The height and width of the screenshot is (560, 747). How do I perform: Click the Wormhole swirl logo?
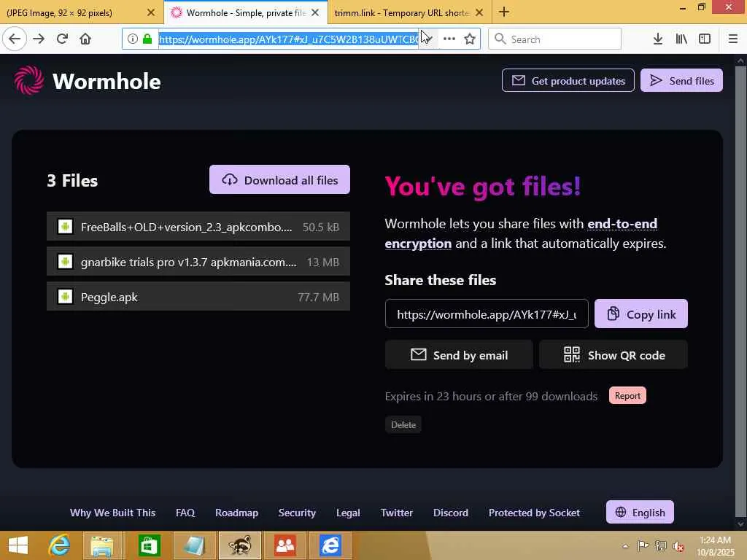[29, 80]
